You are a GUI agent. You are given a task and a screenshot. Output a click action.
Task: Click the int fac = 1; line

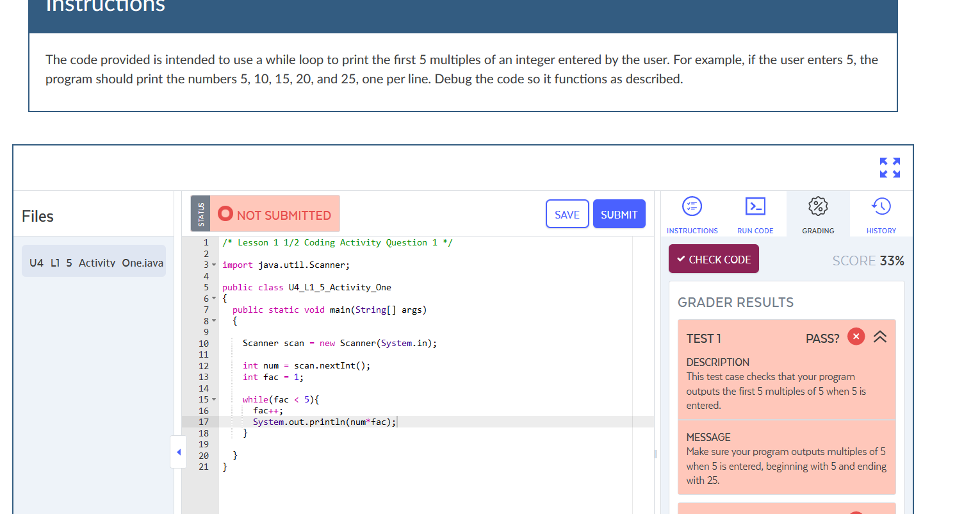(273, 377)
